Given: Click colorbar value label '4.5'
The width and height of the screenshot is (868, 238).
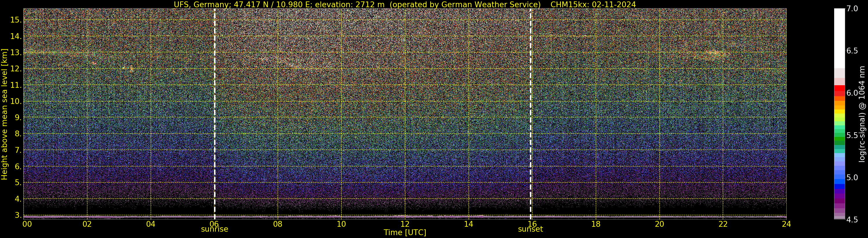Looking at the screenshot, I should click(852, 220).
